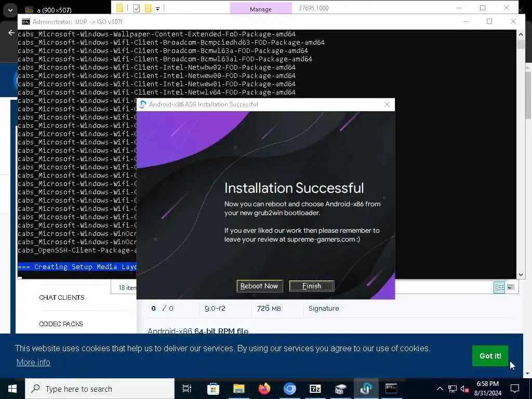The width and height of the screenshot is (532, 399).
Task: Click the Broadcom-Bcmpciedhd63-FOD-Package console line
Action: click(171, 43)
